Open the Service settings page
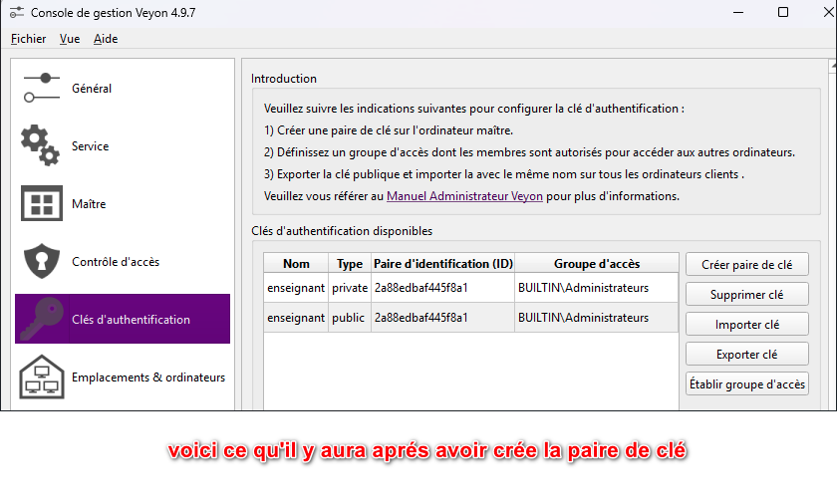837x504 pixels. click(123, 146)
